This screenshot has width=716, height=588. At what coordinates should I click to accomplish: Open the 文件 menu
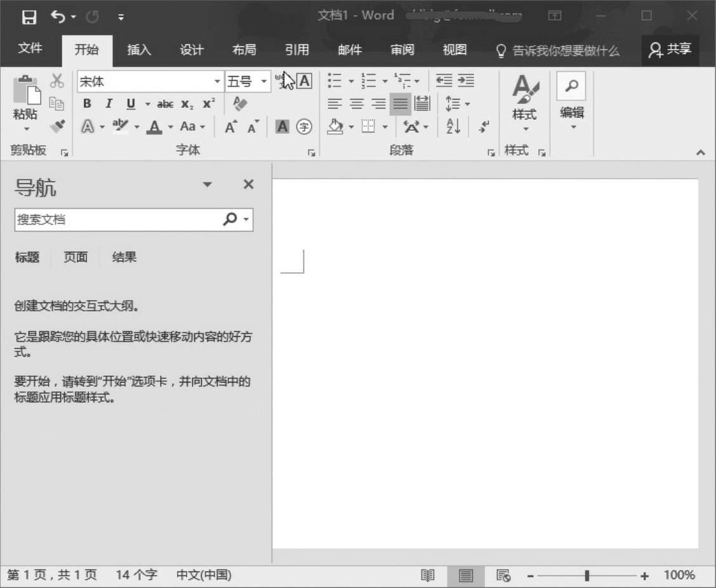pyautogui.click(x=30, y=49)
